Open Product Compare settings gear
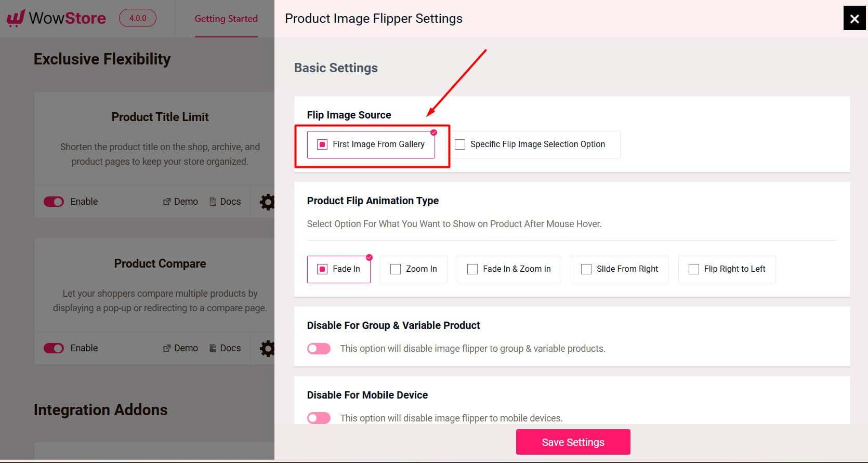This screenshot has width=868, height=463. click(x=267, y=348)
